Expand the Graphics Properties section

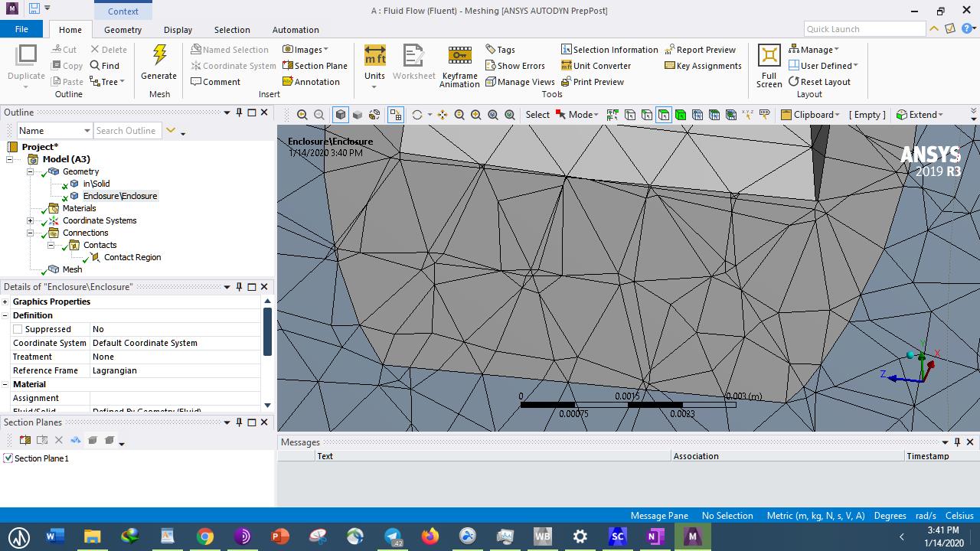tap(5, 302)
